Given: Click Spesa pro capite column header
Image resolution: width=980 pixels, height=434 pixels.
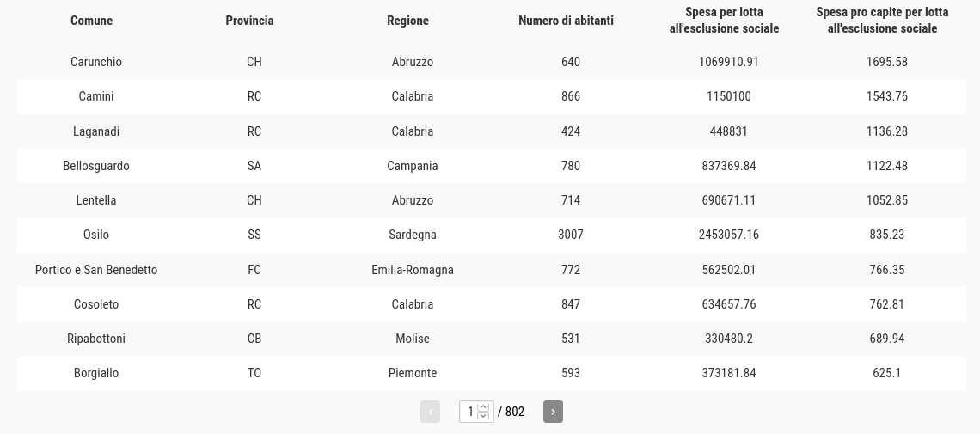Looking at the screenshot, I should point(882,21).
